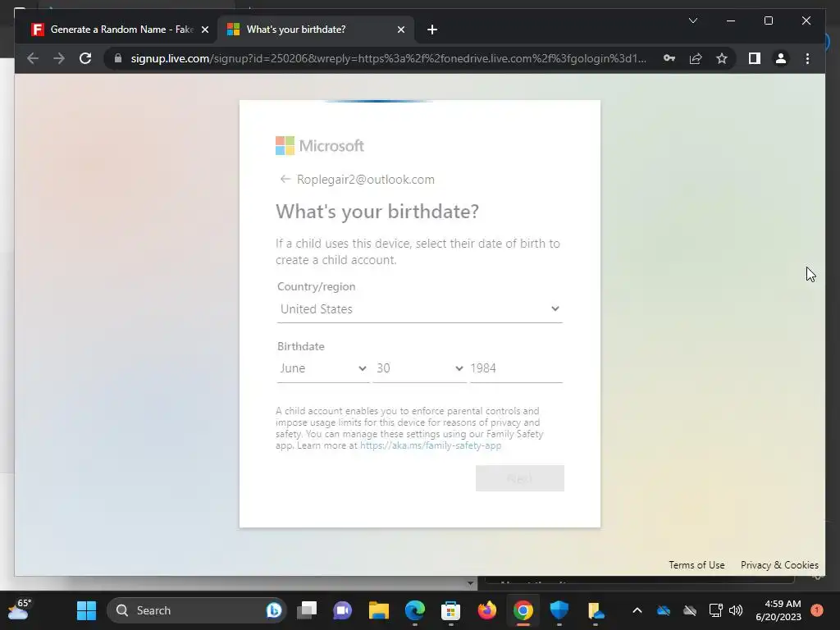Open birth month dropdown June

click(x=323, y=368)
